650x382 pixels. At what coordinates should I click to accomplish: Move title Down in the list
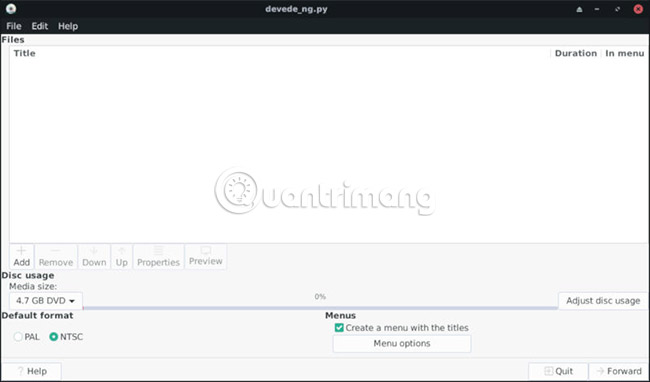pyautogui.click(x=94, y=256)
